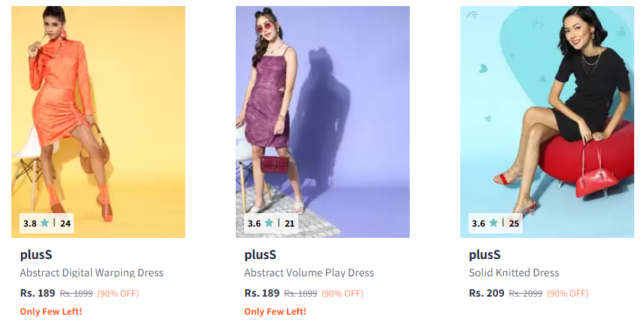Open the Abstract Volume Play Dress title

(x=309, y=273)
